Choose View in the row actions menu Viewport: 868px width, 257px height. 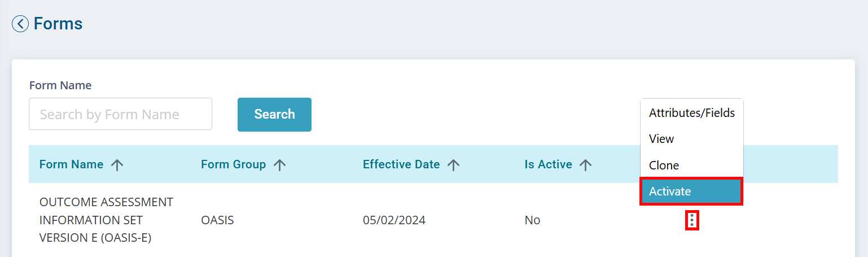[x=692, y=139]
